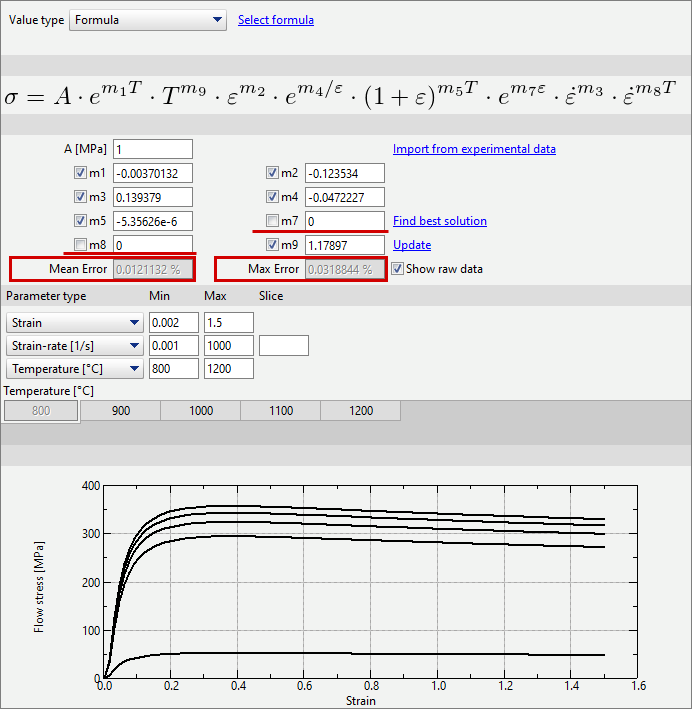Select the 1000 temperature tab

click(x=200, y=411)
